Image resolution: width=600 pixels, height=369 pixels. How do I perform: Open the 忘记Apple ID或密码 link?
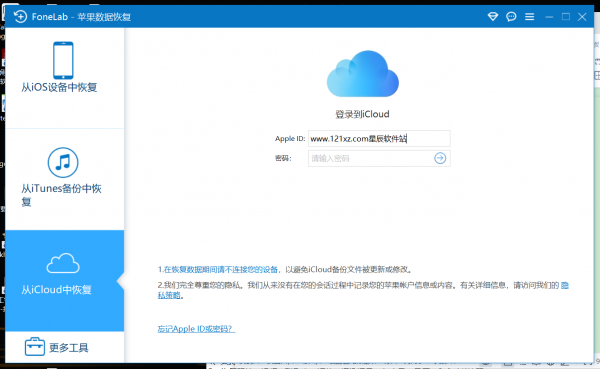tap(196, 329)
